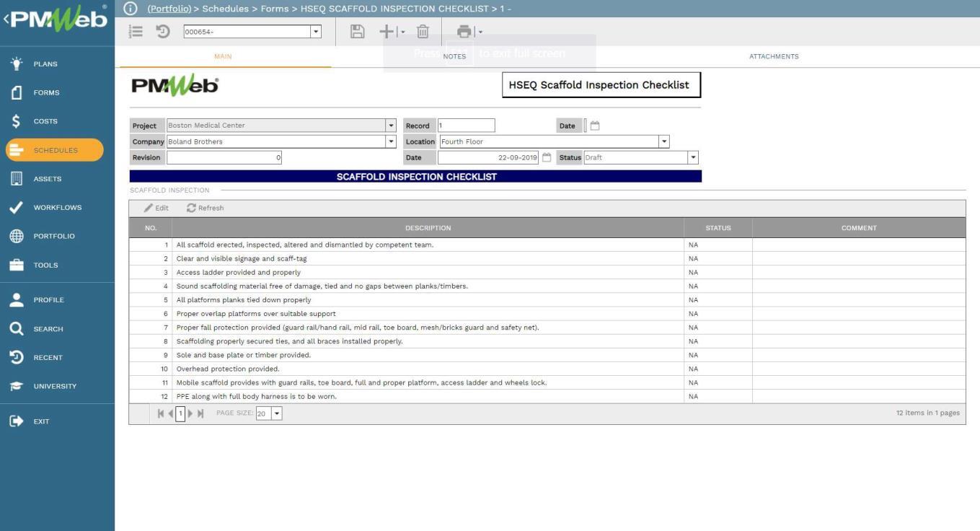This screenshot has width=980, height=531.
Task: Sort by the Comment column header
Action: click(859, 228)
